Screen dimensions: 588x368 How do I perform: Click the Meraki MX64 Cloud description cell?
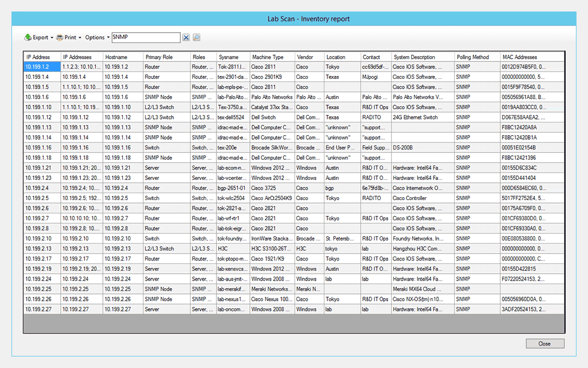[423, 290]
